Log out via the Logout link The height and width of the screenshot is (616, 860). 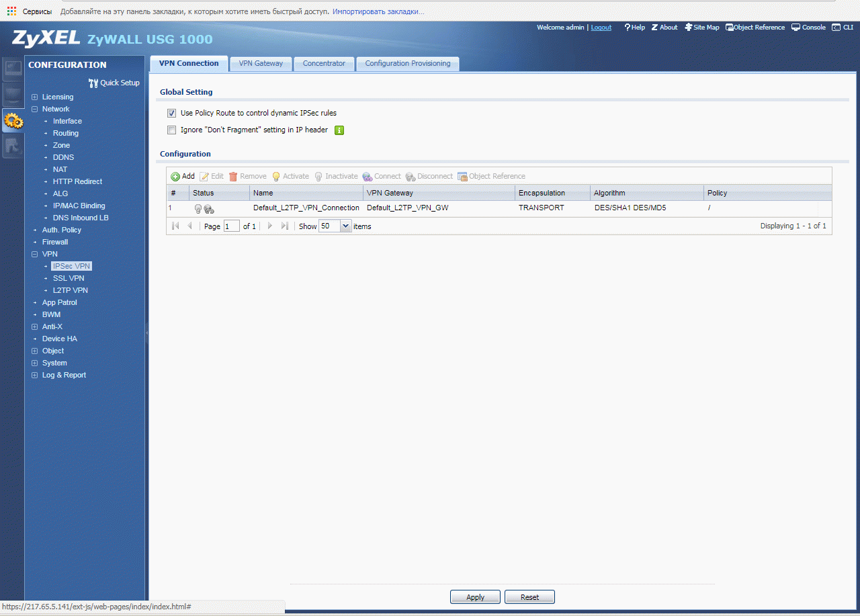pyautogui.click(x=601, y=28)
